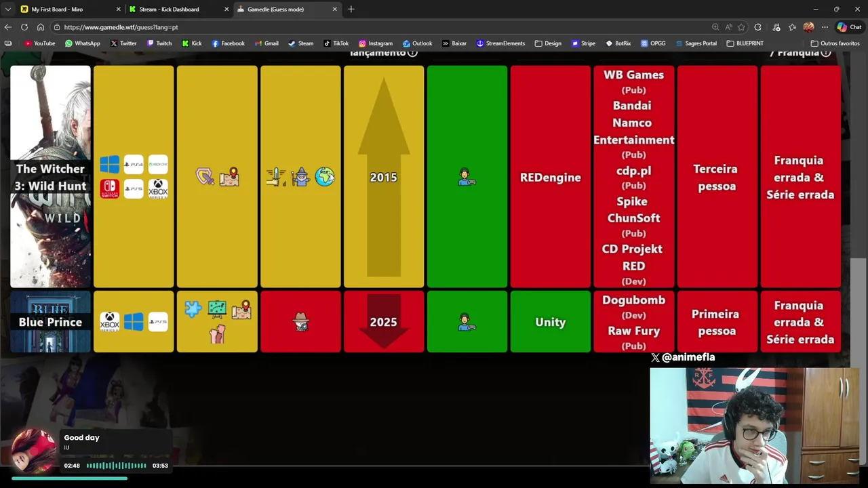Click the Primeira pessoa cell
Screen dimensions: 868x488
point(717,322)
